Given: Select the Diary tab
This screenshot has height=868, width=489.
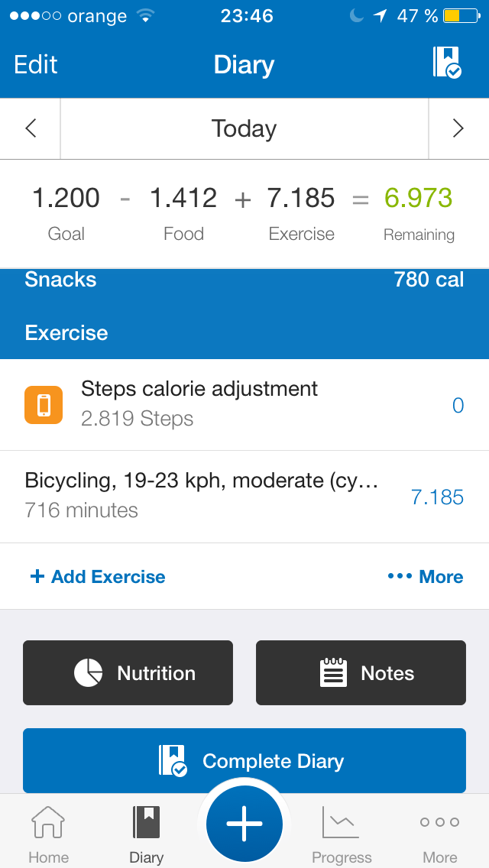Looking at the screenshot, I should [146, 834].
